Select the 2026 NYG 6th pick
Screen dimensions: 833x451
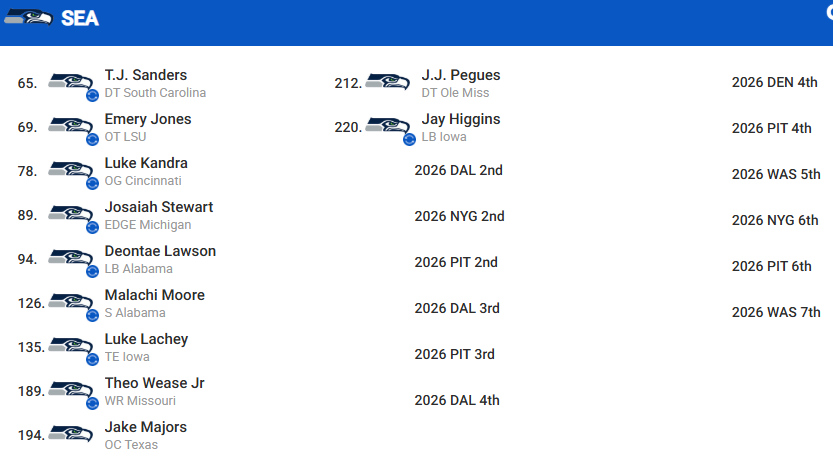coord(775,220)
